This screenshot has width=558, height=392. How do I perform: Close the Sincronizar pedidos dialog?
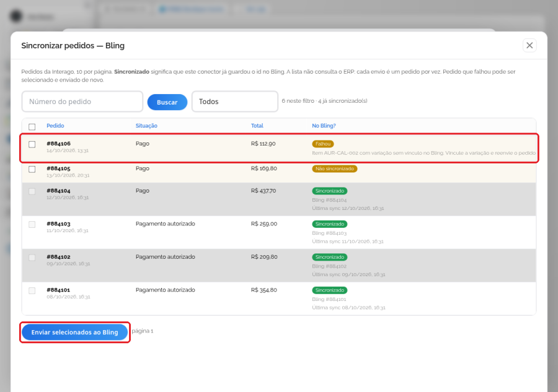[x=529, y=45]
